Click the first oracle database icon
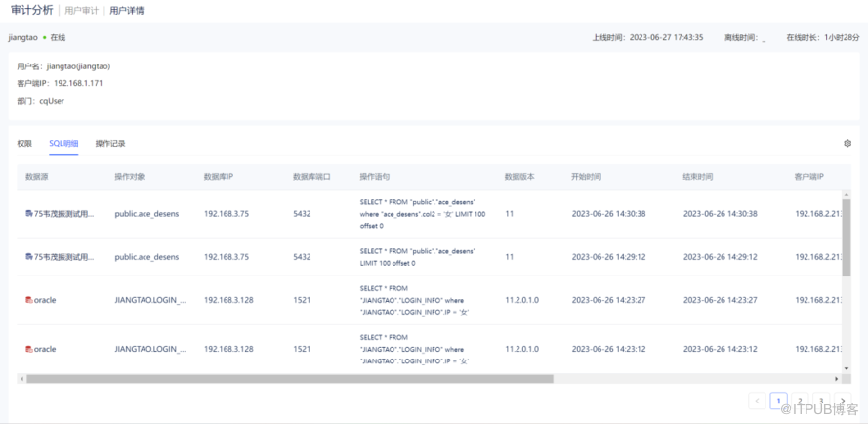This screenshot has width=868, height=424. (28, 300)
